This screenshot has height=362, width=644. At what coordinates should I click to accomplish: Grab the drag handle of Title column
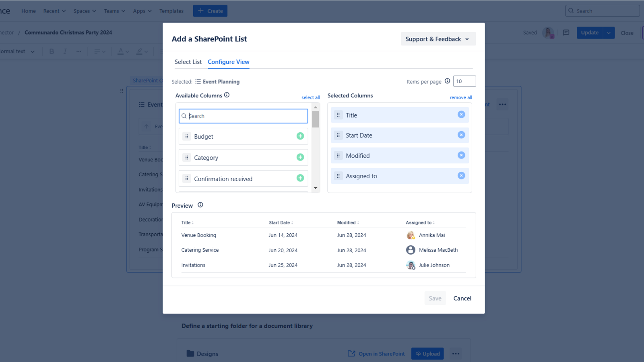[x=338, y=115]
